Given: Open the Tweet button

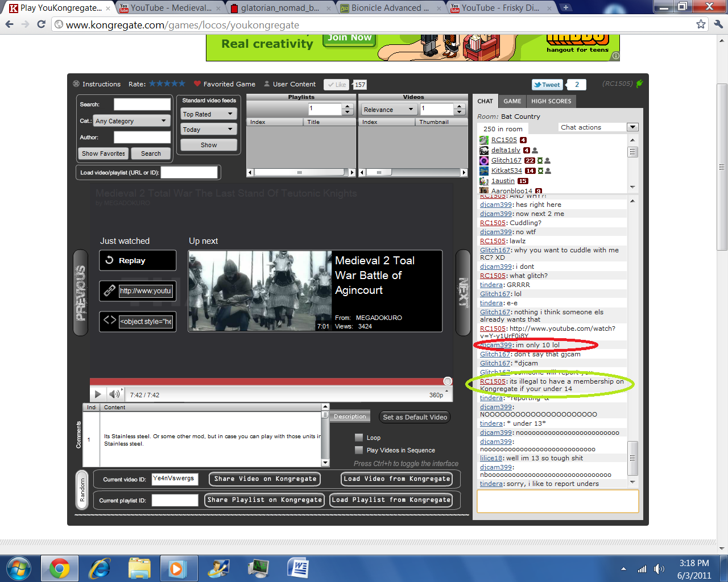Looking at the screenshot, I should 547,85.
